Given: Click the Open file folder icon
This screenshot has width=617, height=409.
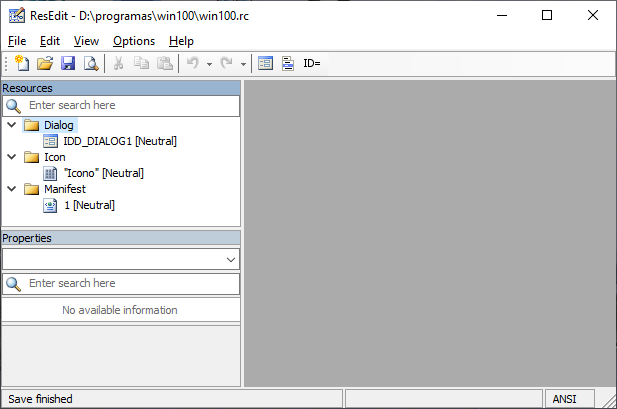Looking at the screenshot, I should 45,63.
